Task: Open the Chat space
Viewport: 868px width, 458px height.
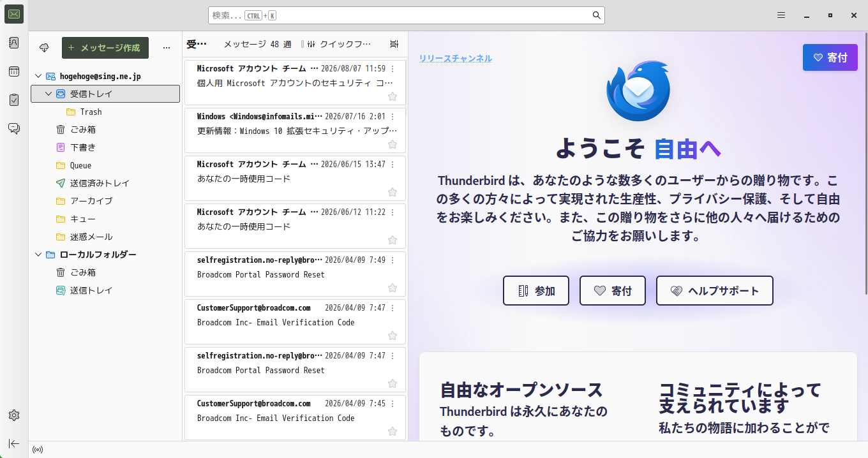Action: click(14, 128)
